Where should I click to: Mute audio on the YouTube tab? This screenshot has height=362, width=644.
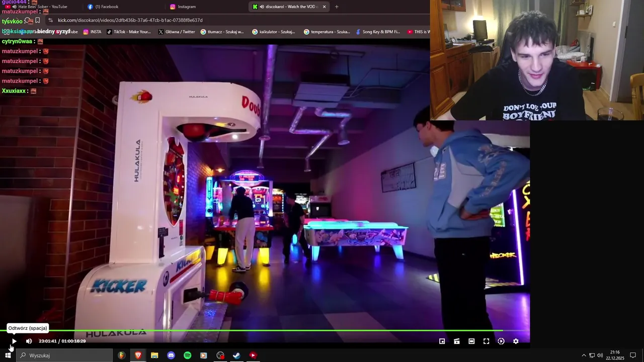15,7
